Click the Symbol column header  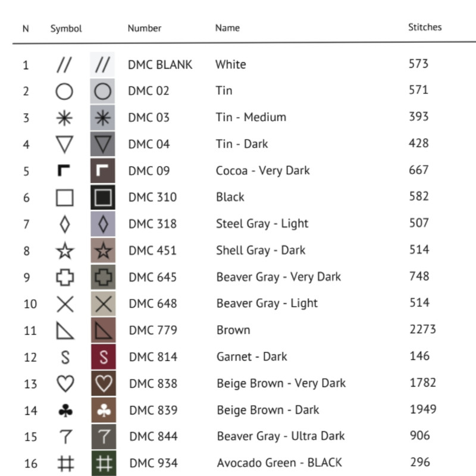pyautogui.click(x=66, y=29)
